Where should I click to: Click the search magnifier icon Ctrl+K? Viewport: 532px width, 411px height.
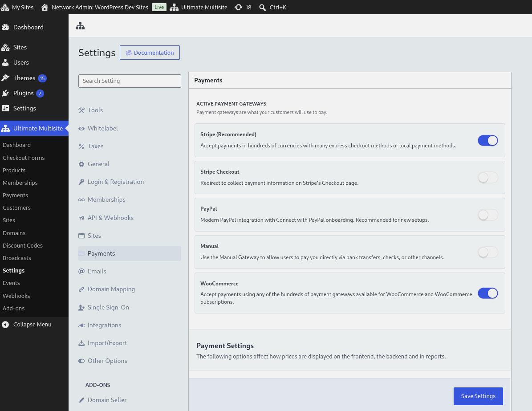pos(262,7)
